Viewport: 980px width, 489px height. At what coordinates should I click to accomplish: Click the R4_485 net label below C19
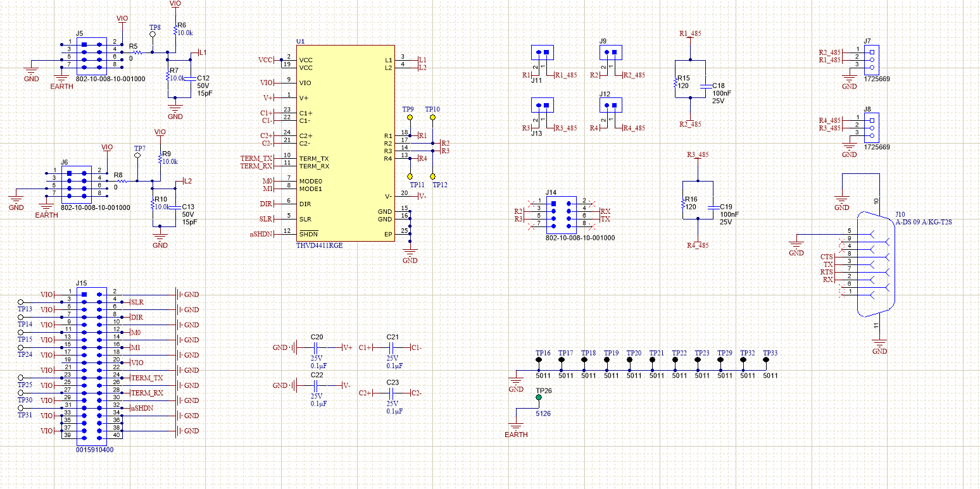pyautogui.click(x=698, y=245)
